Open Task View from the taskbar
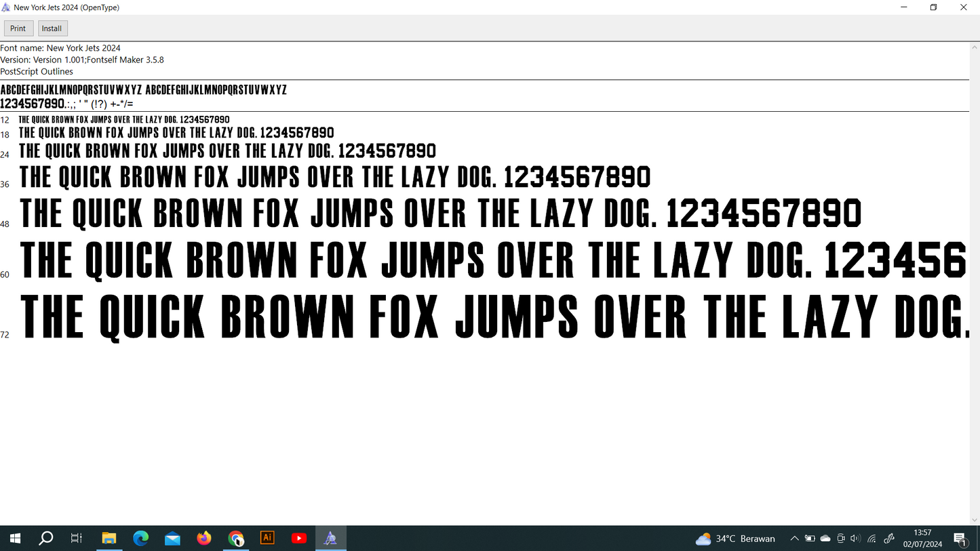This screenshot has height=551, width=980. 77,538
